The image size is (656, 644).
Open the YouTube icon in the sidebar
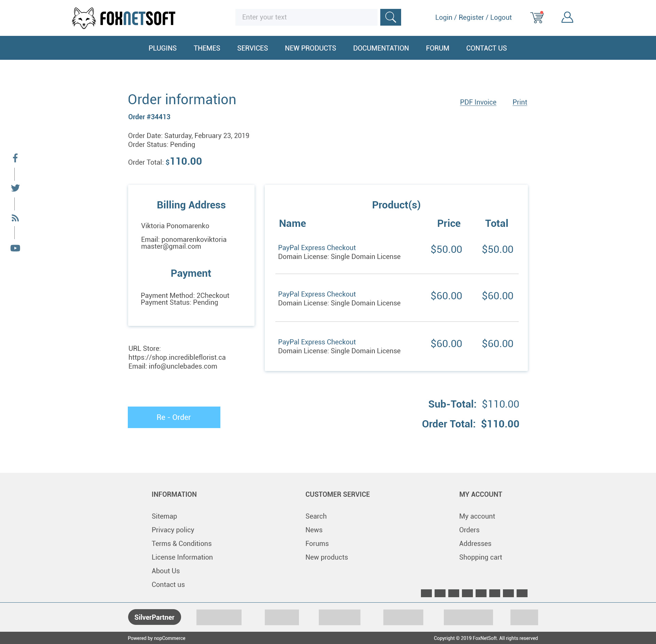point(15,248)
